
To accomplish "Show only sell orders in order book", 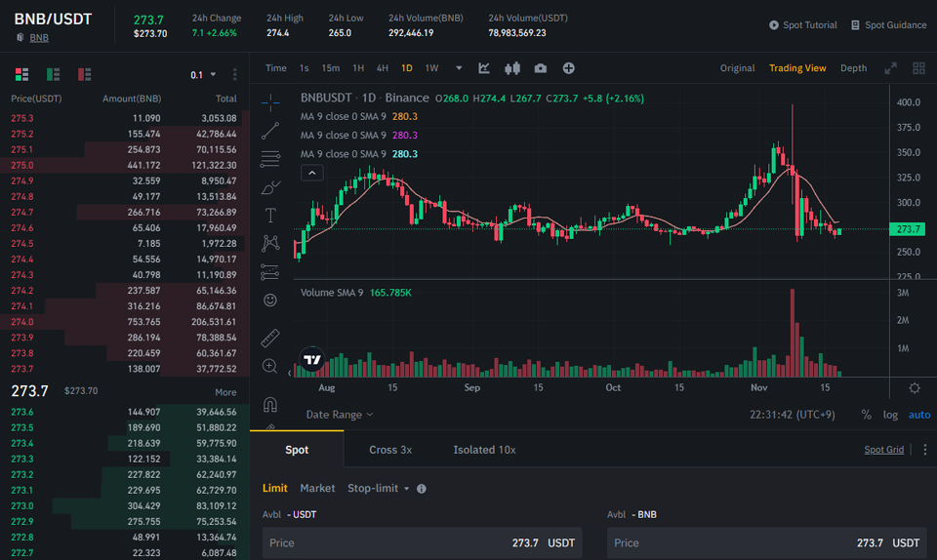I will click(x=85, y=74).
